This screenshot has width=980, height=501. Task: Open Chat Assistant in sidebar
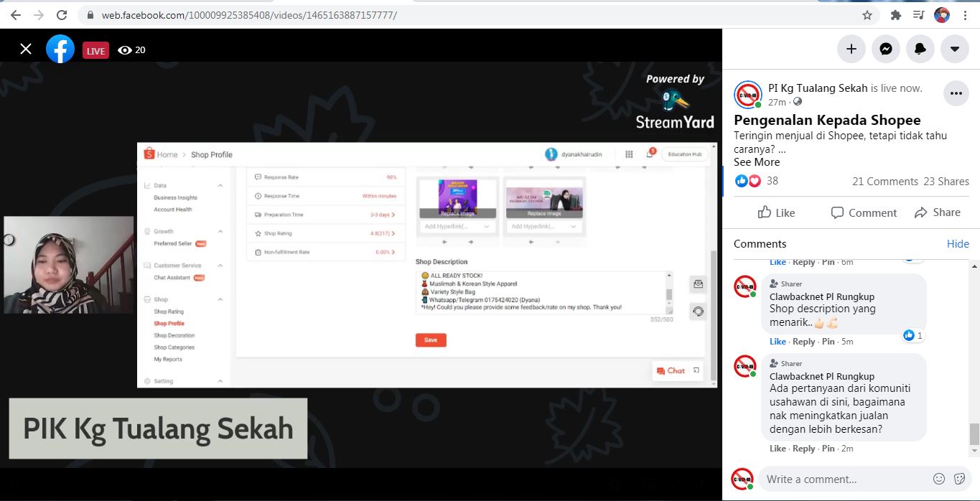[172, 278]
